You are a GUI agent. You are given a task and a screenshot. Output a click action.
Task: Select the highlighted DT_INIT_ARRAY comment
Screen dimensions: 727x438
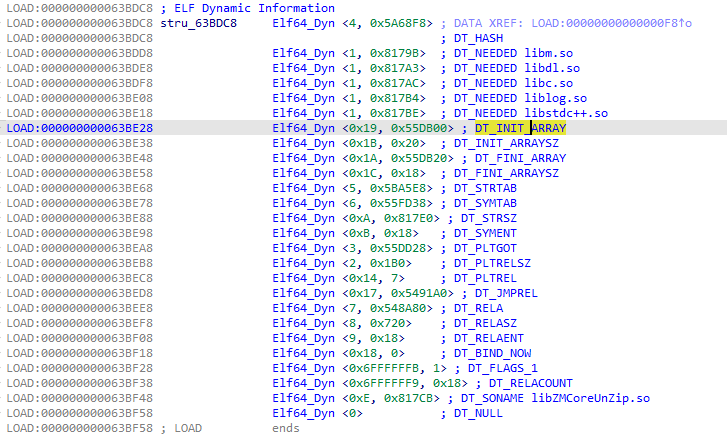(520, 128)
